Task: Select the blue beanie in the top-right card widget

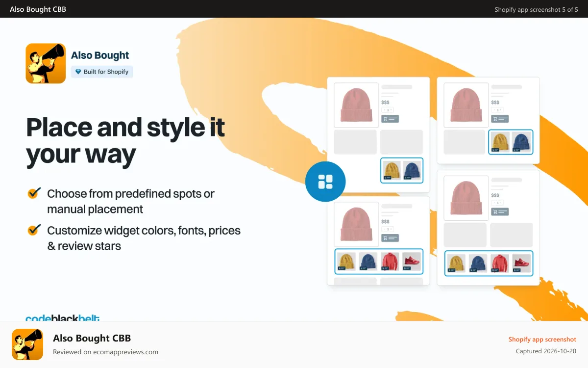Action: 521,142
